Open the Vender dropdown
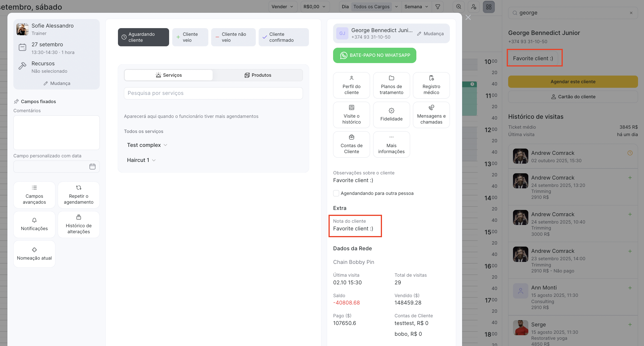 (x=282, y=7)
